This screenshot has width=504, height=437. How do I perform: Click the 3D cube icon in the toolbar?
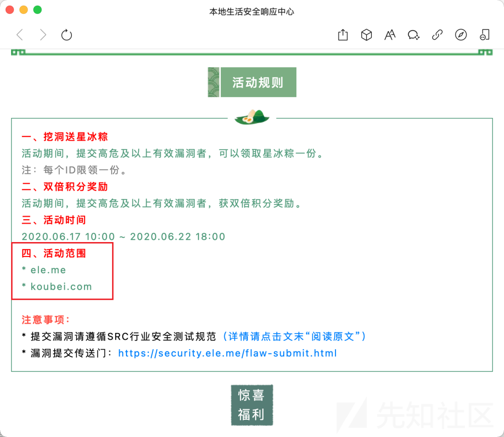point(366,35)
